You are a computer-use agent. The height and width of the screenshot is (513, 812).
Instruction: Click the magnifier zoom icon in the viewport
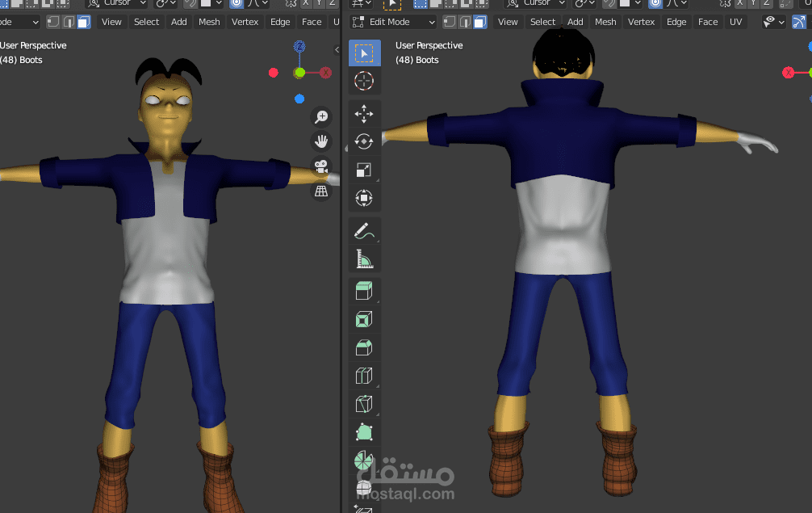(x=321, y=116)
